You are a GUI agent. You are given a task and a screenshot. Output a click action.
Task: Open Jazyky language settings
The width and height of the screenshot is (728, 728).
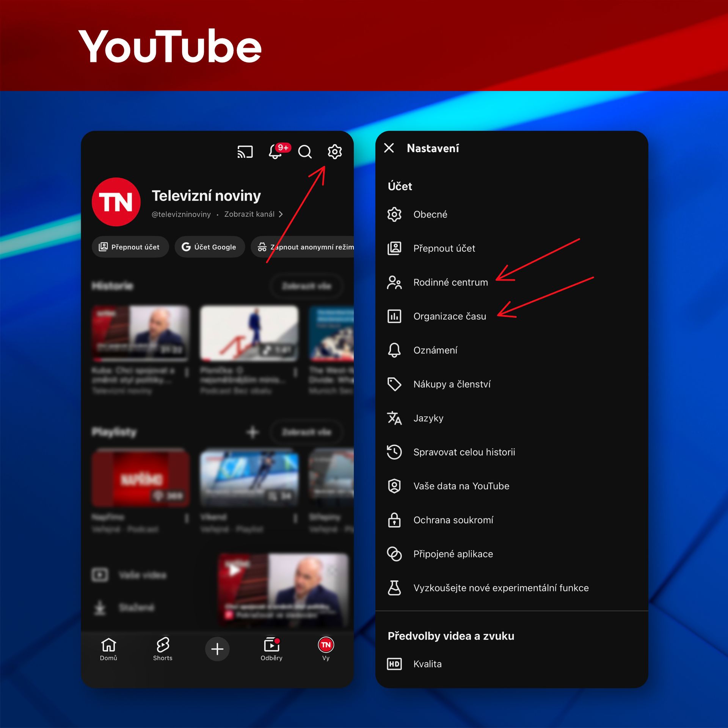point(511,418)
